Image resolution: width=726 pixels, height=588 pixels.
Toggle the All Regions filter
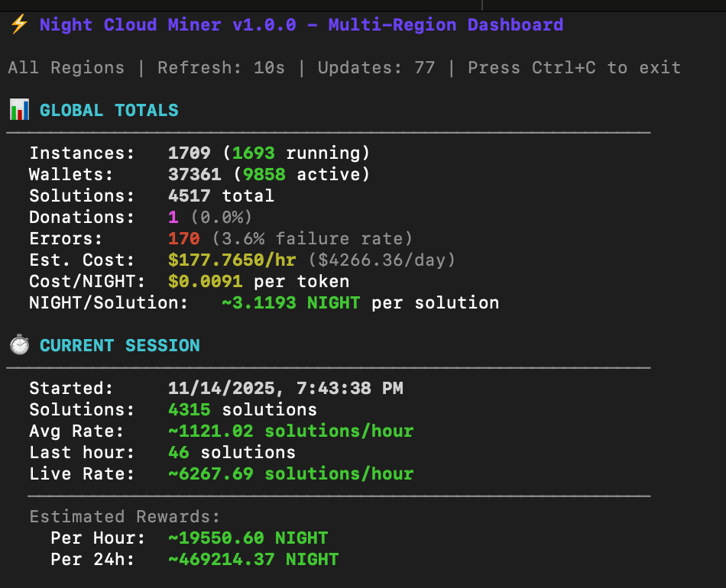coord(65,67)
